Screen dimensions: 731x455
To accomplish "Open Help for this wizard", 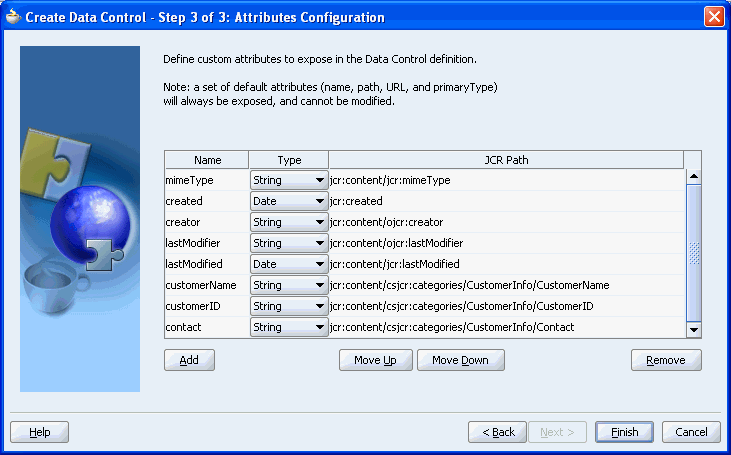I will tap(40, 432).
